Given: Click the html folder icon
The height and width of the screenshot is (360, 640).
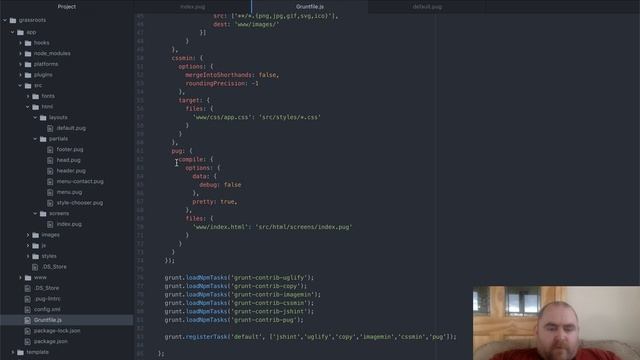Looking at the screenshot, I should (36, 107).
